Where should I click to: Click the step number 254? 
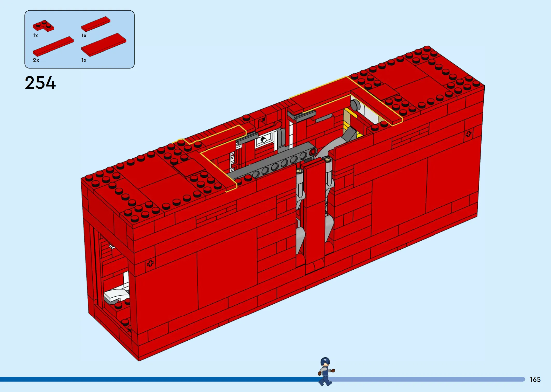click(x=40, y=83)
